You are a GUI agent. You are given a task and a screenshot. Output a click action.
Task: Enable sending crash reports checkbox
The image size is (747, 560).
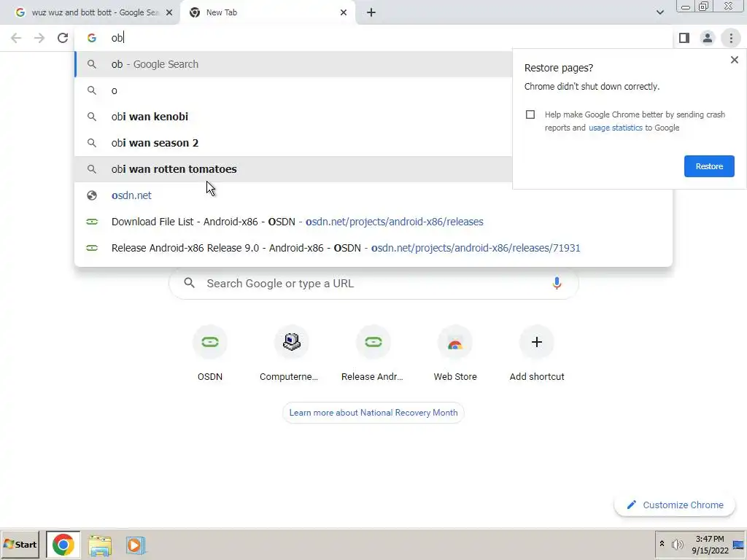click(530, 114)
